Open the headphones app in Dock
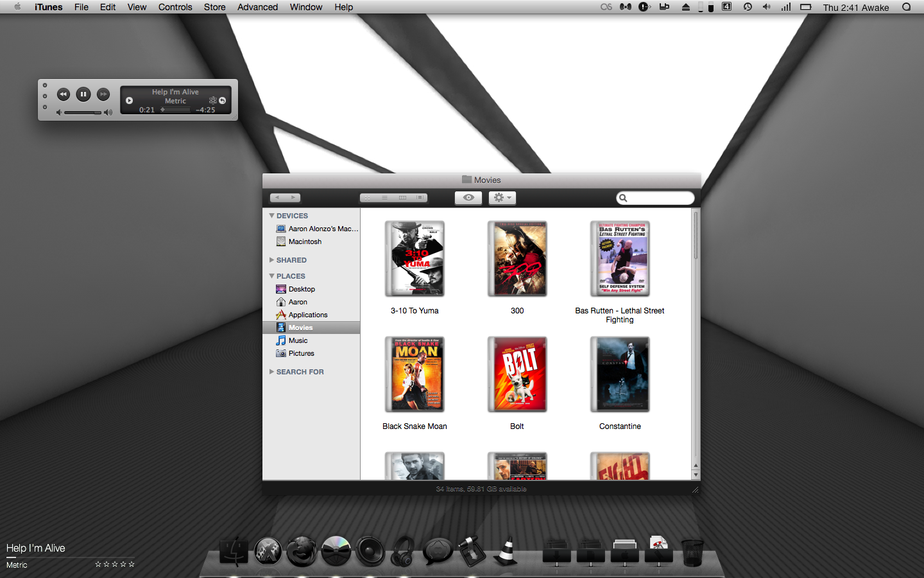Image resolution: width=924 pixels, height=578 pixels. (403, 551)
